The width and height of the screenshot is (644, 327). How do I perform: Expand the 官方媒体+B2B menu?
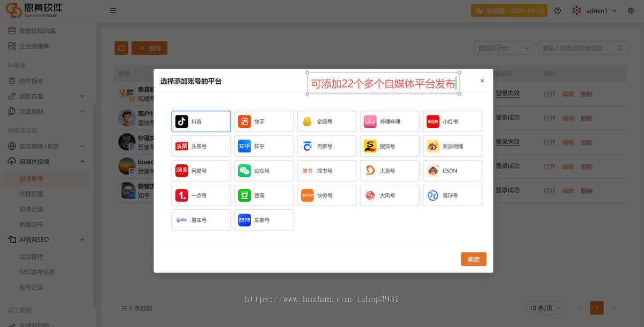[47, 146]
